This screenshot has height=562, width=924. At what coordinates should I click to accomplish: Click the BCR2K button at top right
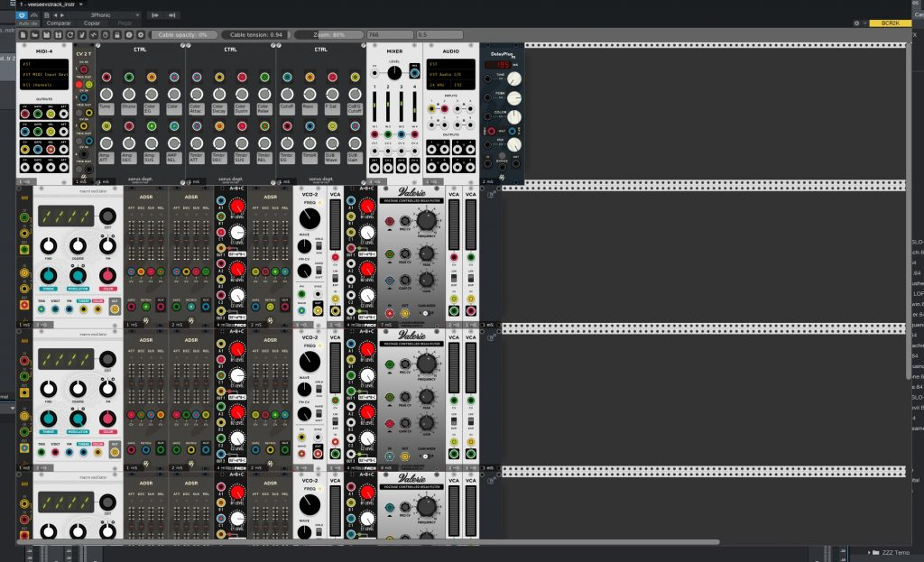(x=888, y=23)
